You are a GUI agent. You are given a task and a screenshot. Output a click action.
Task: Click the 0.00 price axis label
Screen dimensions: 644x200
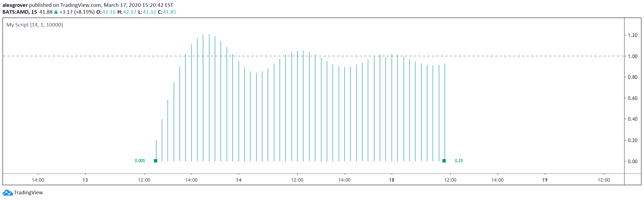tap(633, 161)
